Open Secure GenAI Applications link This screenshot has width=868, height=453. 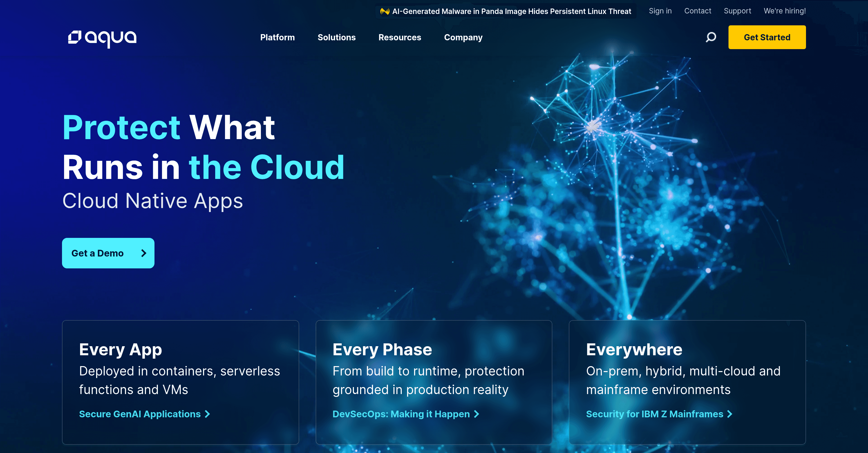(x=139, y=414)
